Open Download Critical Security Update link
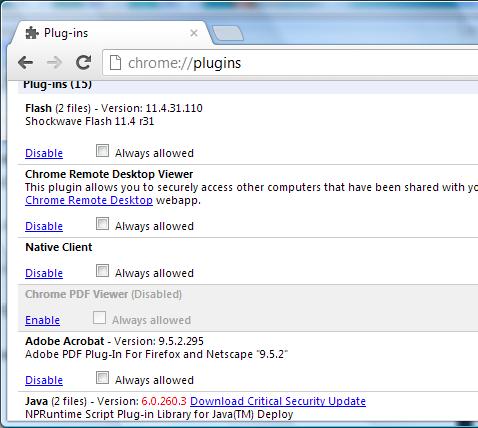 point(278,401)
